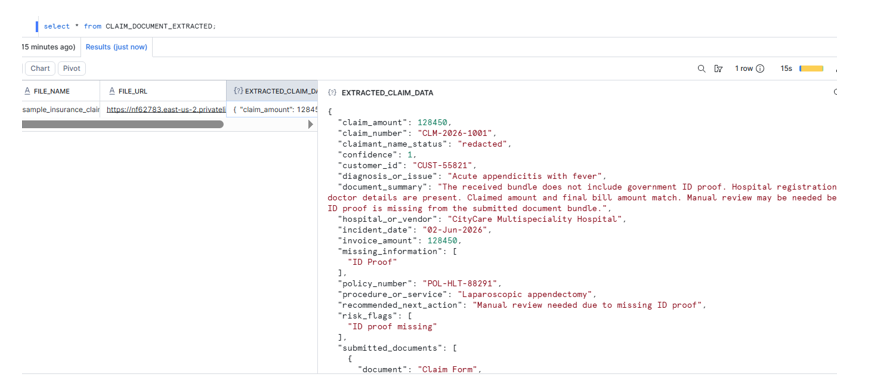Switch to Results (just now) tab
This screenshot has width=883, height=385.
pyautogui.click(x=117, y=47)
